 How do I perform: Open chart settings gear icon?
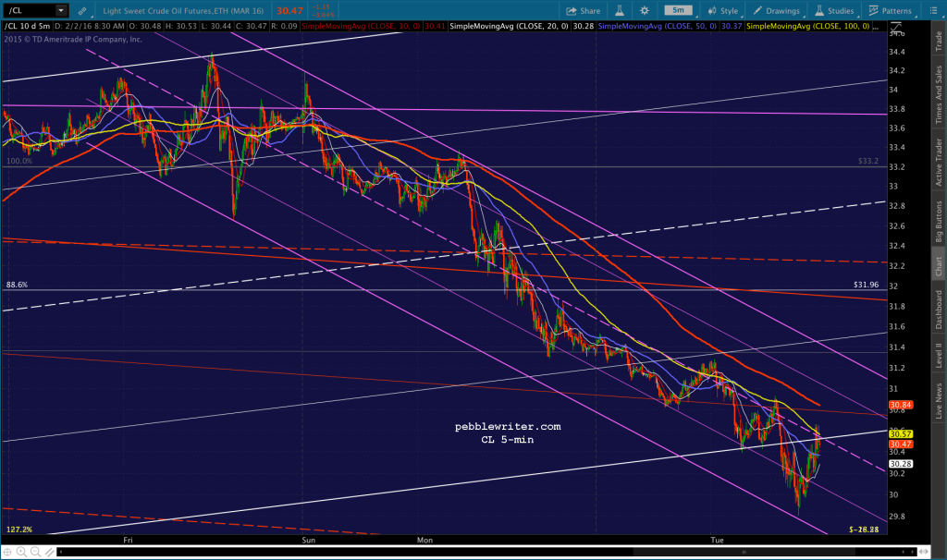(x=645, y=11)
